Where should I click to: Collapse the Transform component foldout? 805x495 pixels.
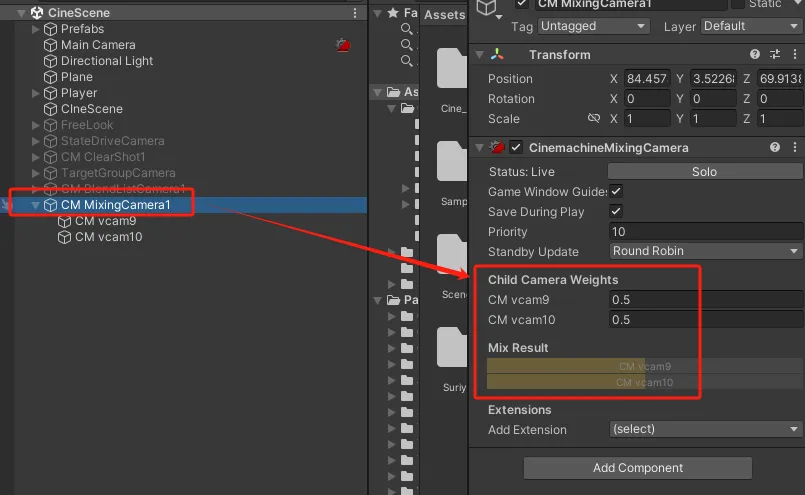tap(480, 54)
